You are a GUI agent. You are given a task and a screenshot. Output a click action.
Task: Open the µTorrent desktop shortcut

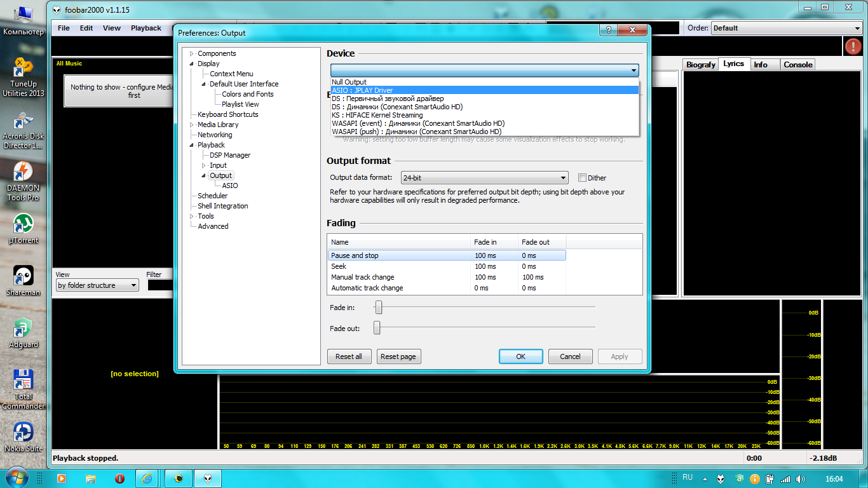click(x=24, y=225)
